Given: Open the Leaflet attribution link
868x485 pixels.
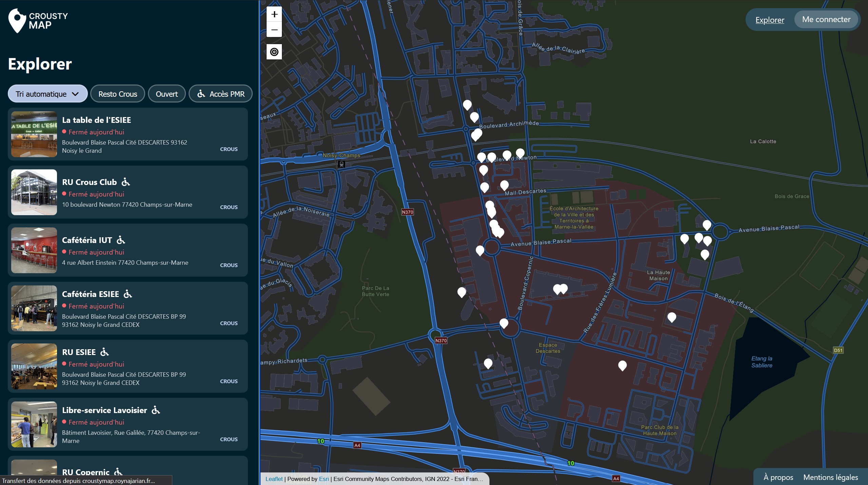Looking at the screenshot, I should (x=274, y=479).
